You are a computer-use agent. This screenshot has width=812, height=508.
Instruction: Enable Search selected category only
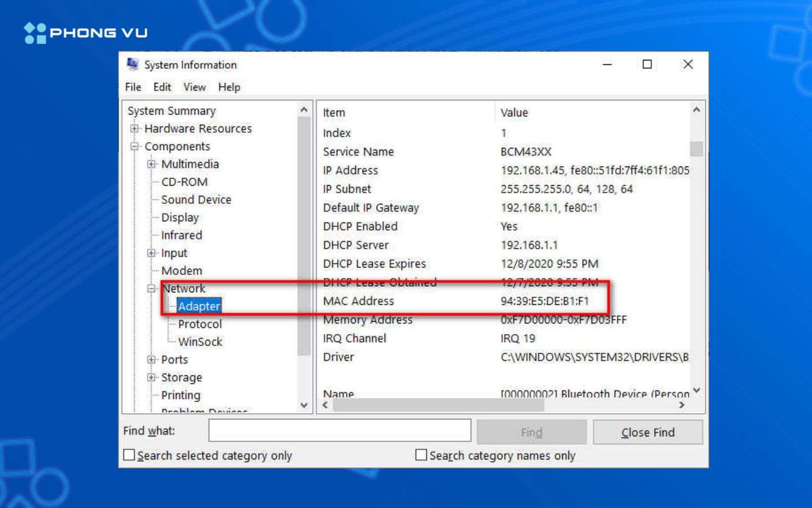[x=129, y=455]
